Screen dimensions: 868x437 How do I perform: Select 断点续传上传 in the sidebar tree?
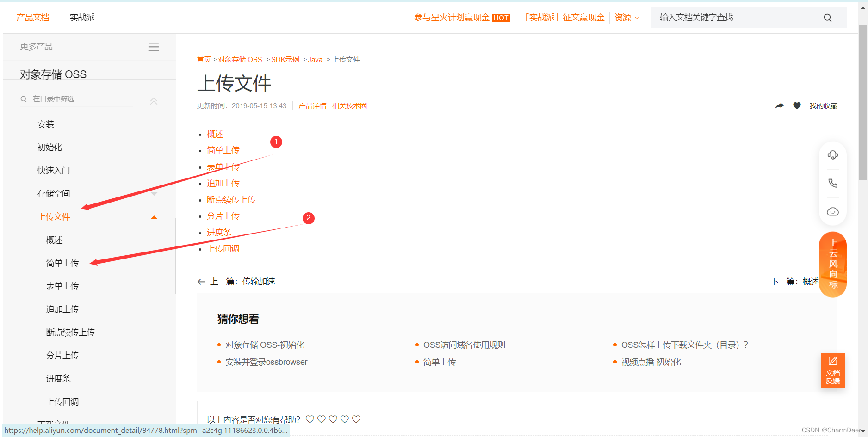71,332
